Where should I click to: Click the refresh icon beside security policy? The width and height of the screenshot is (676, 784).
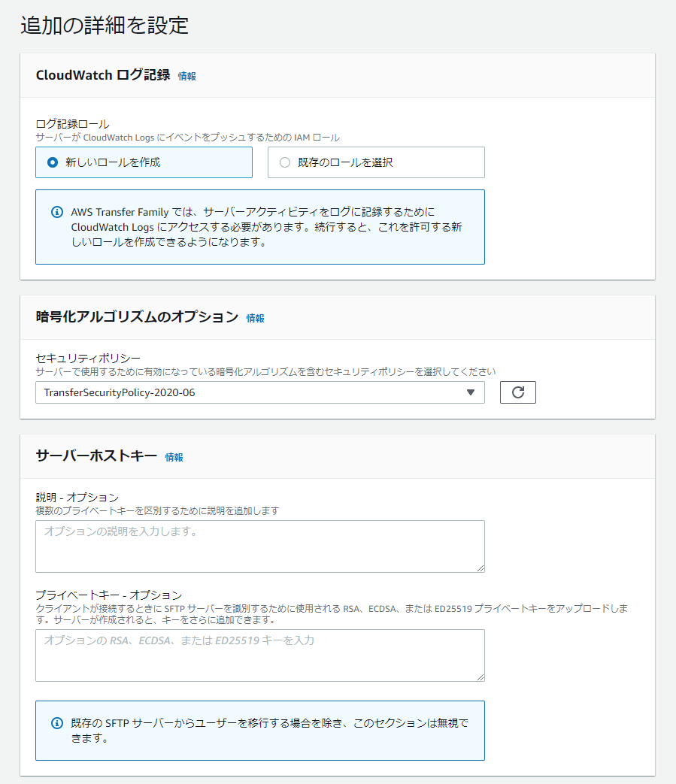518,392
